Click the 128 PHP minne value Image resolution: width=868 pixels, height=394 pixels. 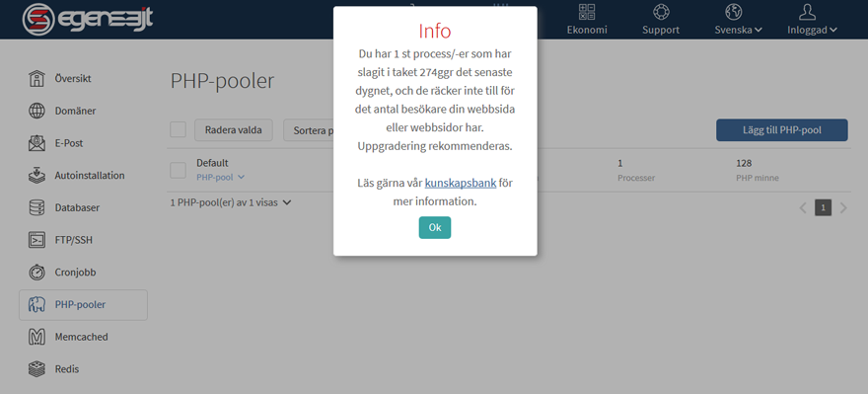tap(744, 163)
